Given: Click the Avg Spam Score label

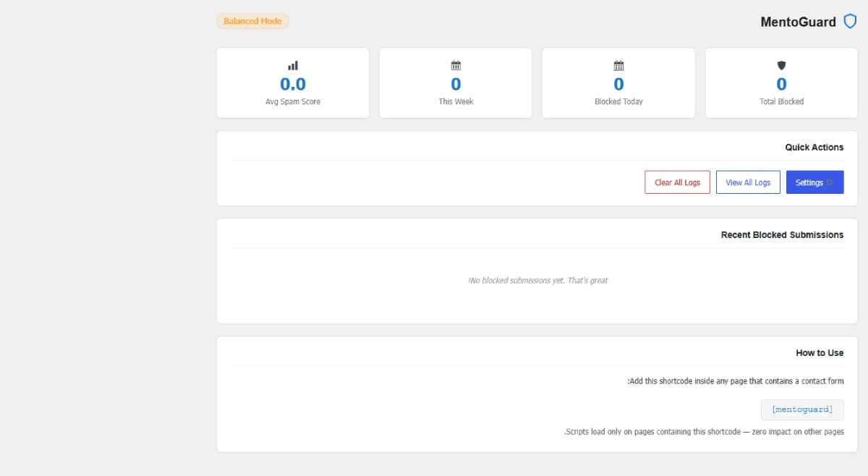Looking at the screenshot, I should click(x=293, y=102).
